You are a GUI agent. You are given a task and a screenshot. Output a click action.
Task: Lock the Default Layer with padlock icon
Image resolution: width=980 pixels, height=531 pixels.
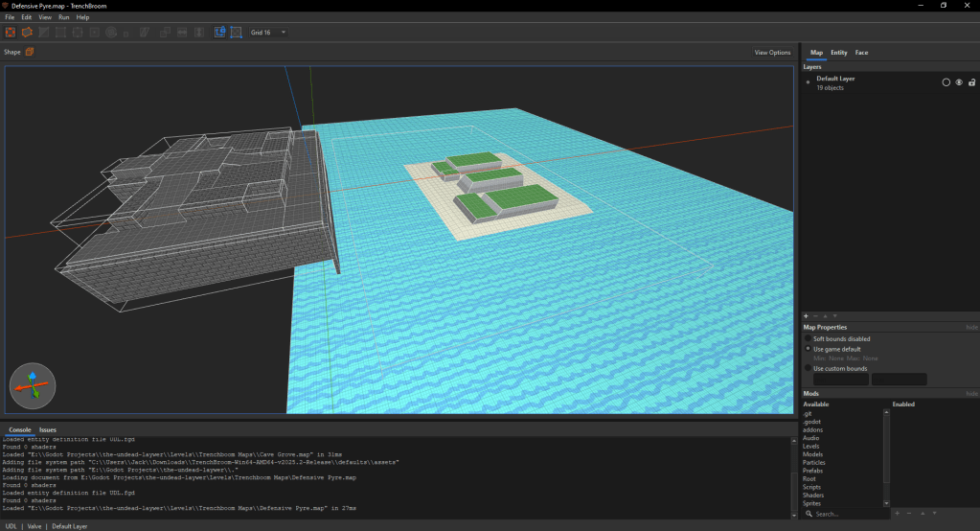(971, 82)
